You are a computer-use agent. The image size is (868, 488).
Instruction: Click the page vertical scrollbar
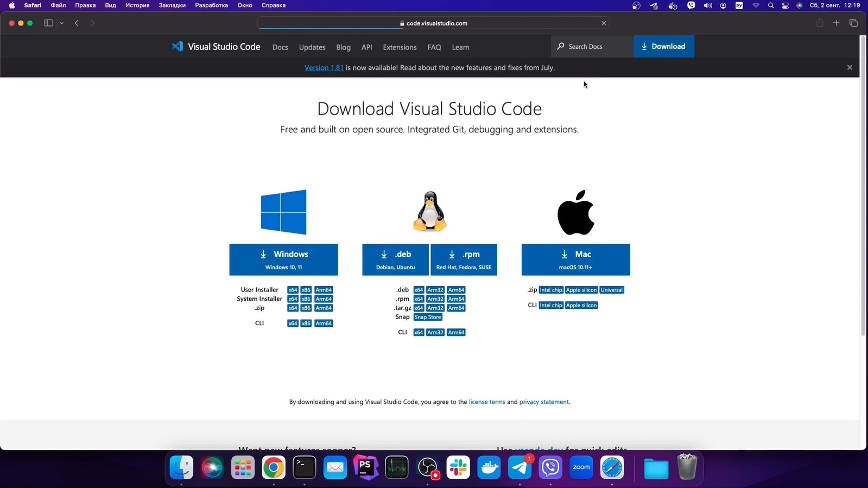863,187
